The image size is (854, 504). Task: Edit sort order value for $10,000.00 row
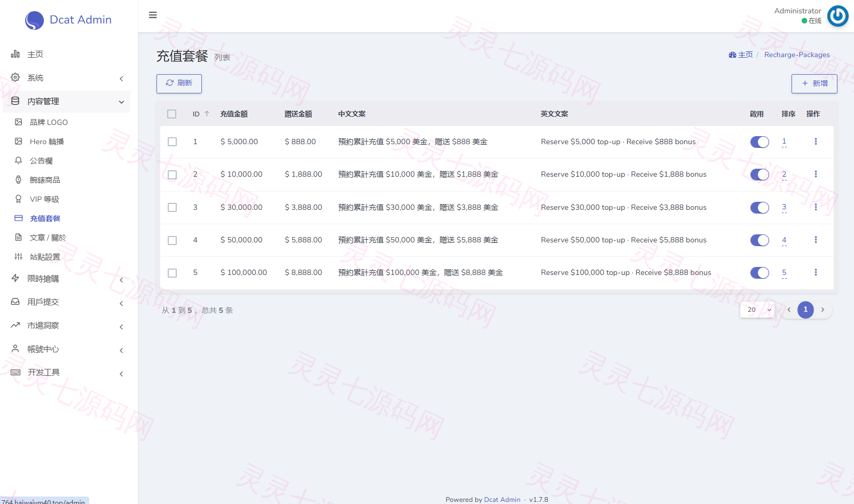[784, 175]
